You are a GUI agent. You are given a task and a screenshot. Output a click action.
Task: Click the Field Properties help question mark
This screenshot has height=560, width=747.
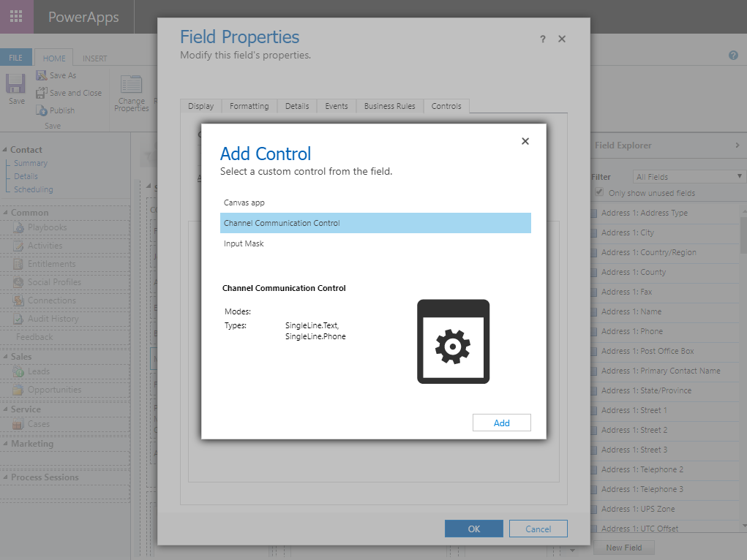(x=543, y=39)
